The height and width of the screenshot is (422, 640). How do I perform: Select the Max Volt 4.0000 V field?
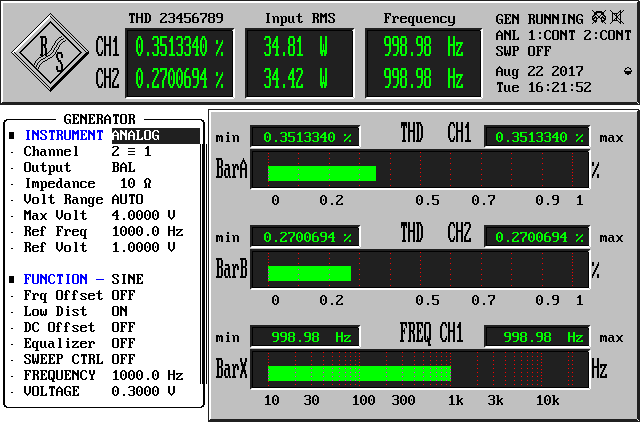tap(143, 215)
